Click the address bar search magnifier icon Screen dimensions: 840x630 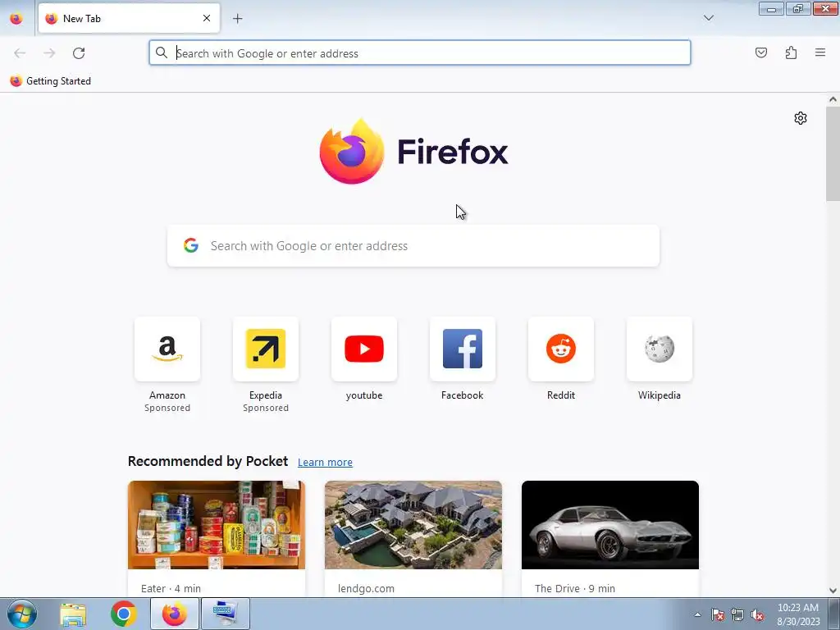162,52
